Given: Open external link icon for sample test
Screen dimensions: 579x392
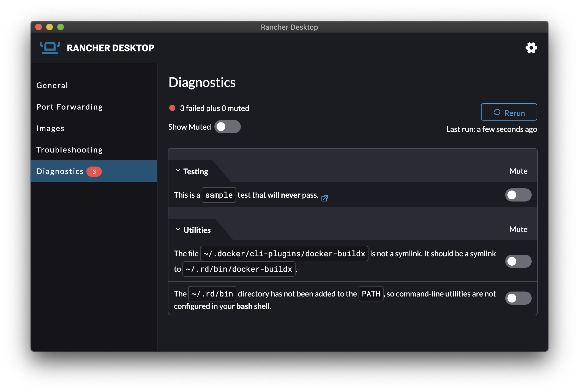Looking at the screenshot, I should tap(324, 198).
